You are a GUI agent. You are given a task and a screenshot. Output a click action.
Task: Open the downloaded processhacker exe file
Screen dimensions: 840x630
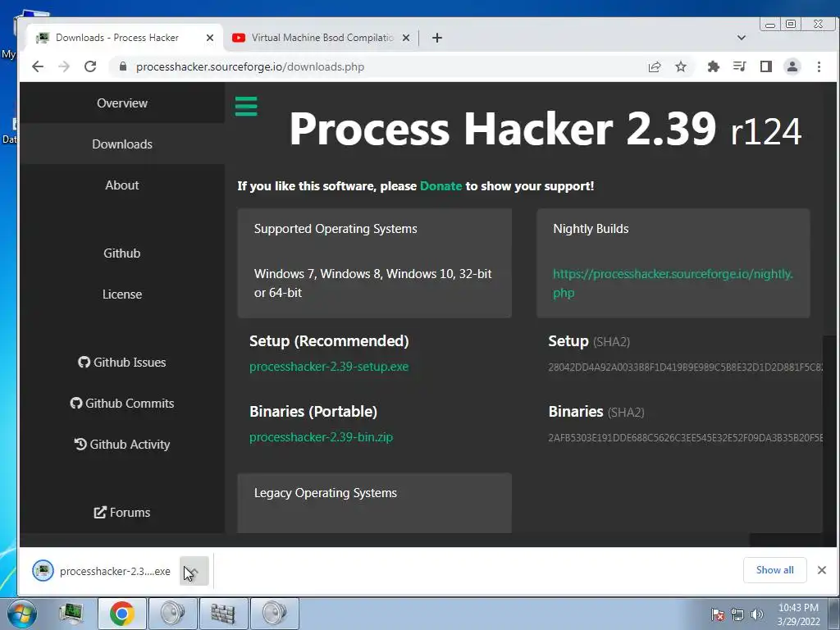pos(102,571)
